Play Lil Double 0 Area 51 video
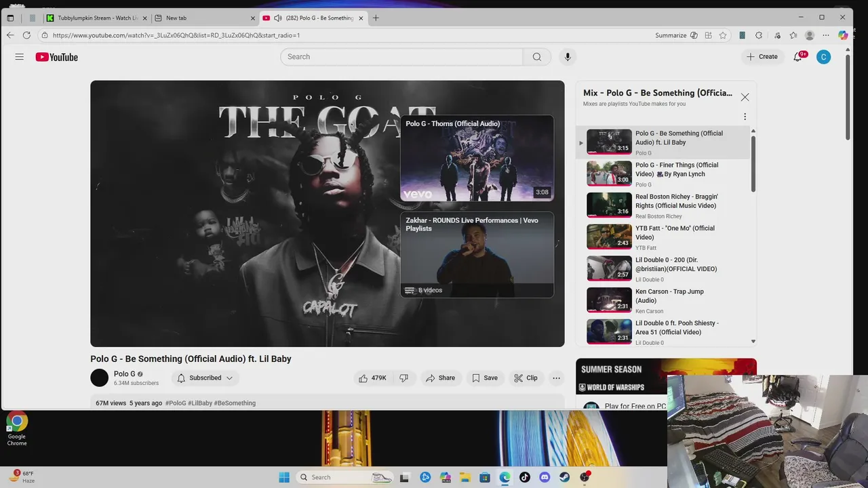This screenshot has width=868, height=488. 663,332
